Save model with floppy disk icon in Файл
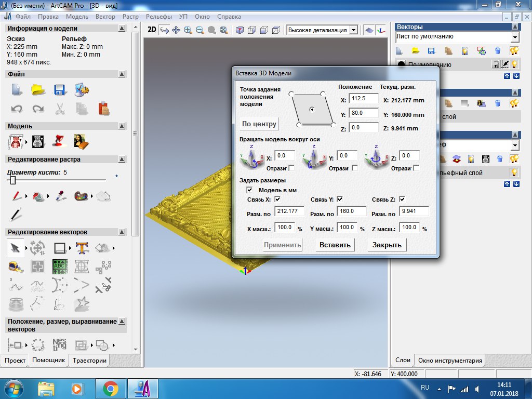The height and width of the screenshot is (399, 532). click(59, 90)
